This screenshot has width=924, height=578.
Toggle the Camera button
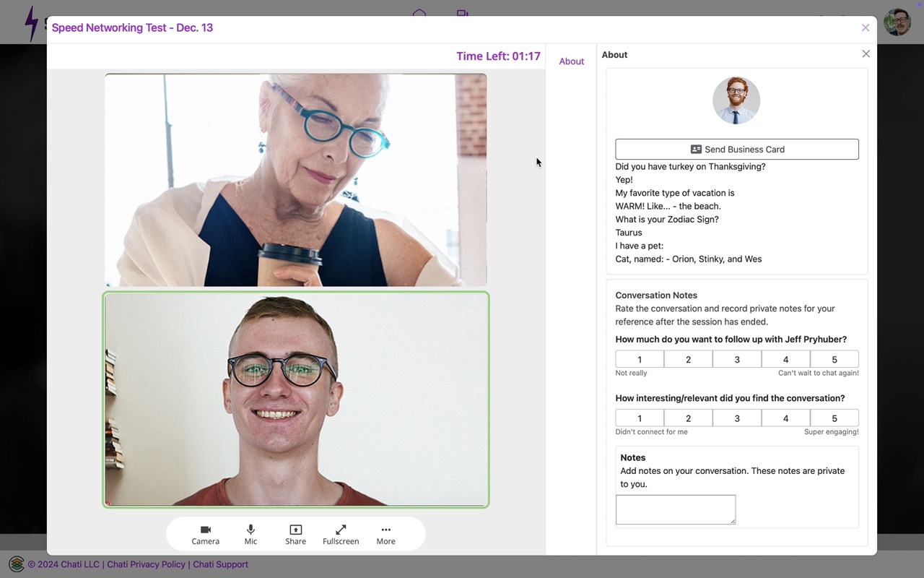205,535
